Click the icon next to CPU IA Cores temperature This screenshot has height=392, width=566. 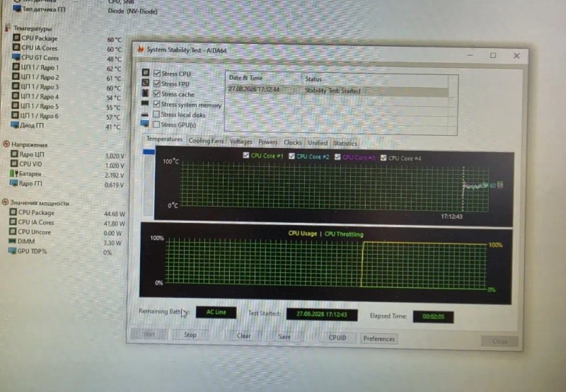tap(16, 47)
